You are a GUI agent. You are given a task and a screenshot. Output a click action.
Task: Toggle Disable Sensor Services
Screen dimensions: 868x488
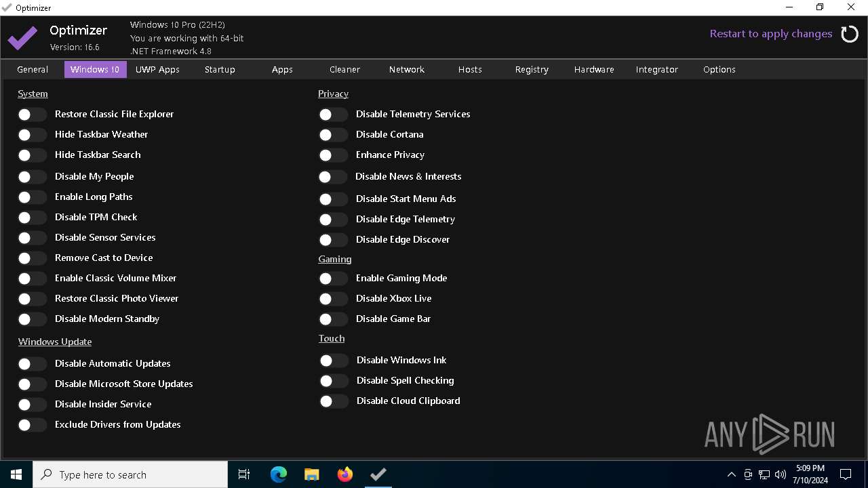32,238
